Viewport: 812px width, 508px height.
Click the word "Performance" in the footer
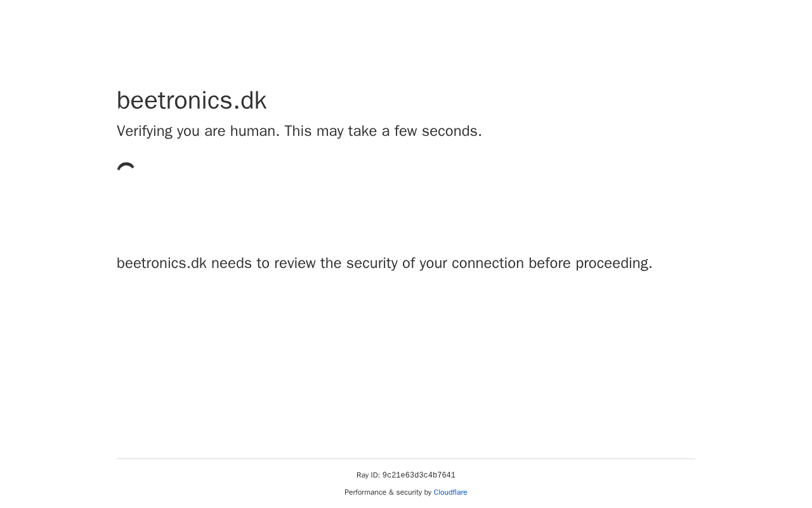365,492
